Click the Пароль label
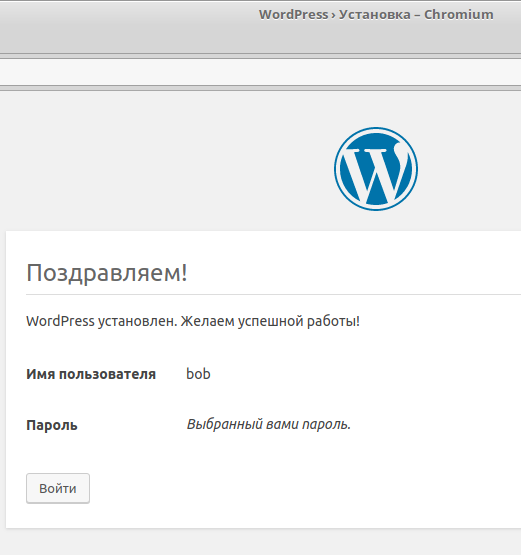The height and width of the screenshot is (555, 521). pyautogui.click(x=52, y=425)
